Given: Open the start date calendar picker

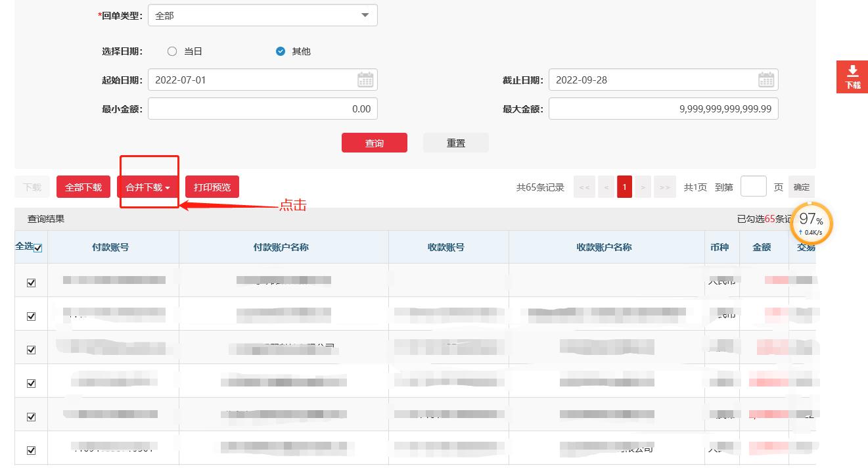Looking at the screenshot, I should [366, 79].
